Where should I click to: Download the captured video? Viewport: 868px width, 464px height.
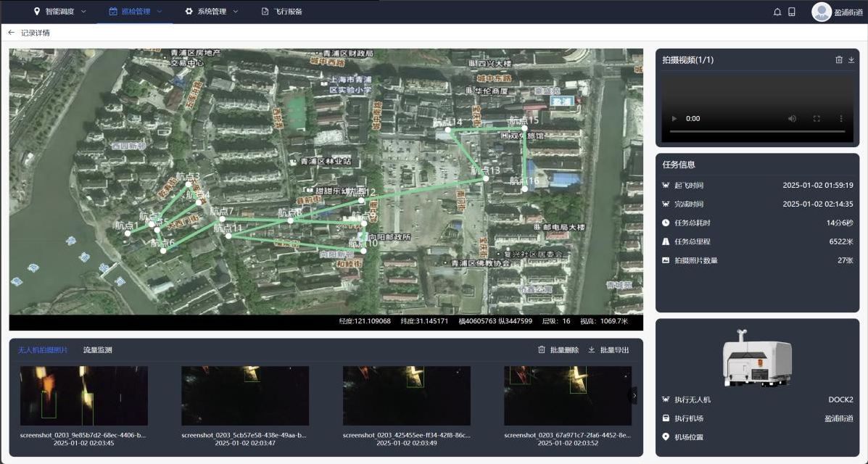pos(851,60)
